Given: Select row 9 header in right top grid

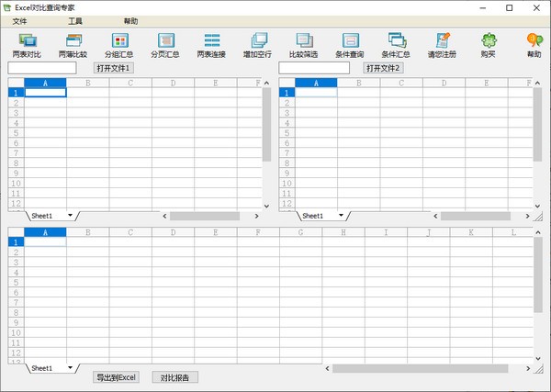Looking at the screenshot, I should click(287, 174).
